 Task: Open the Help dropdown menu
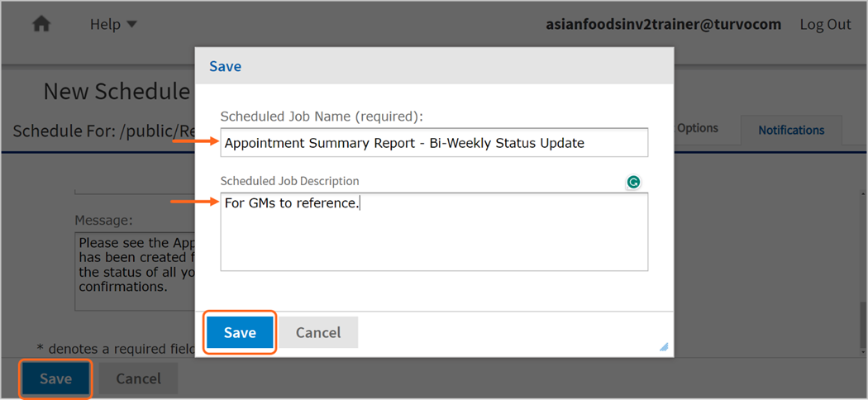pos(113,24)
